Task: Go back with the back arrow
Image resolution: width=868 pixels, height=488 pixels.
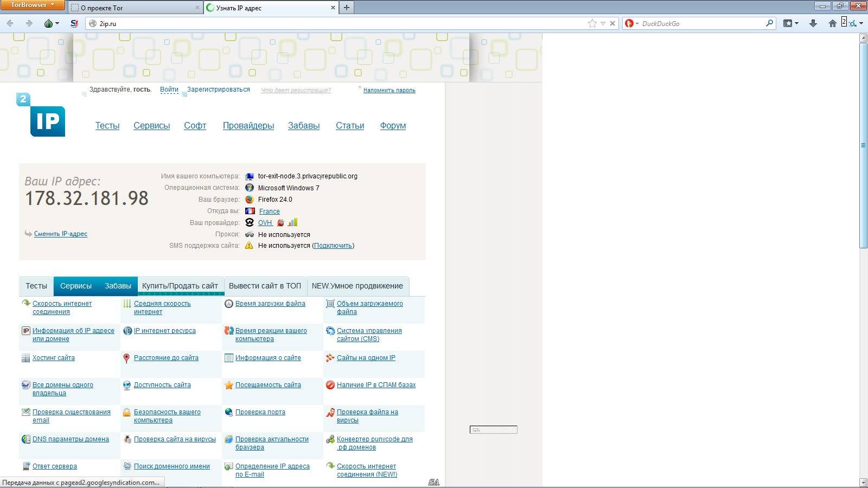Action: (x=10, y=23)
